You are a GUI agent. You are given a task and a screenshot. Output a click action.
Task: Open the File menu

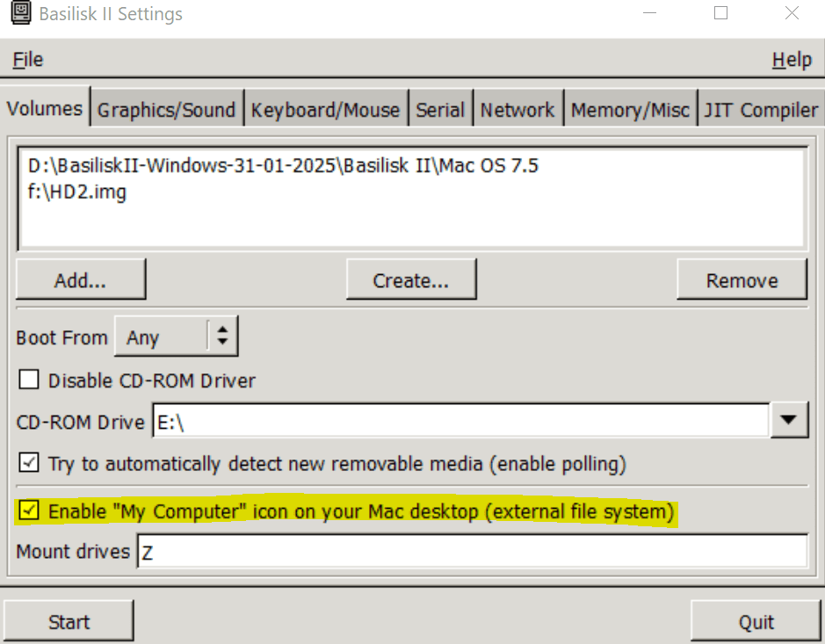(x=28, y=60)
